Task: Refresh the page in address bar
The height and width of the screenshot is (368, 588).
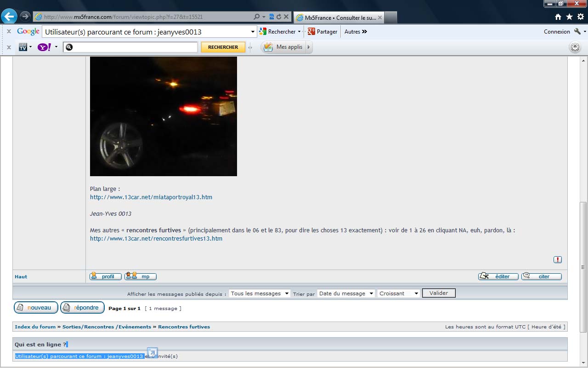Action: click(278, 17)
